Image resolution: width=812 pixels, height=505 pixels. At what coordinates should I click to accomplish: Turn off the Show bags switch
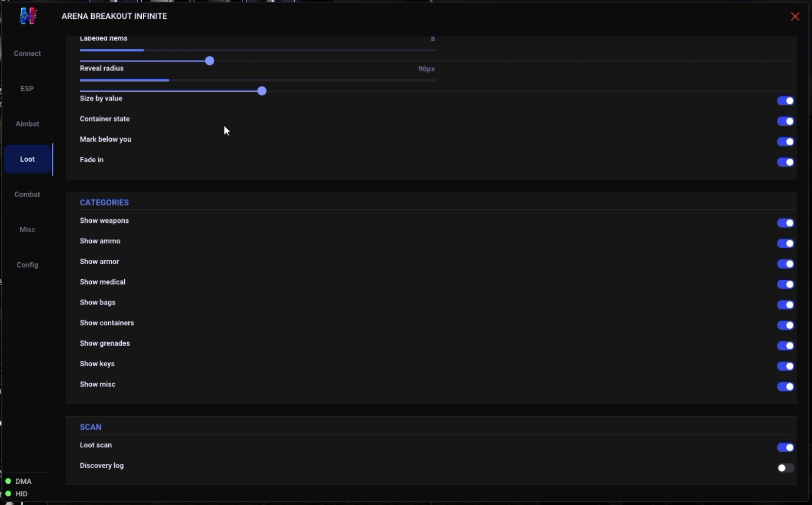pos(786,305)
